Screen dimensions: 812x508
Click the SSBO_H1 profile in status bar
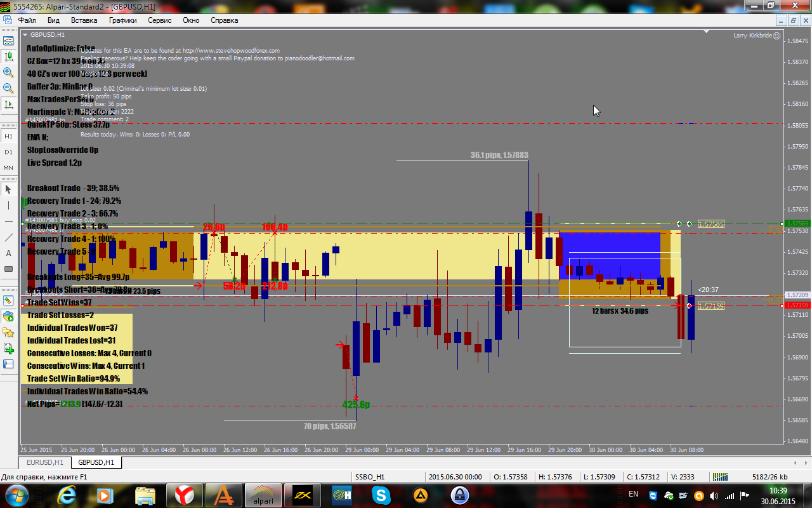[369, 477]
